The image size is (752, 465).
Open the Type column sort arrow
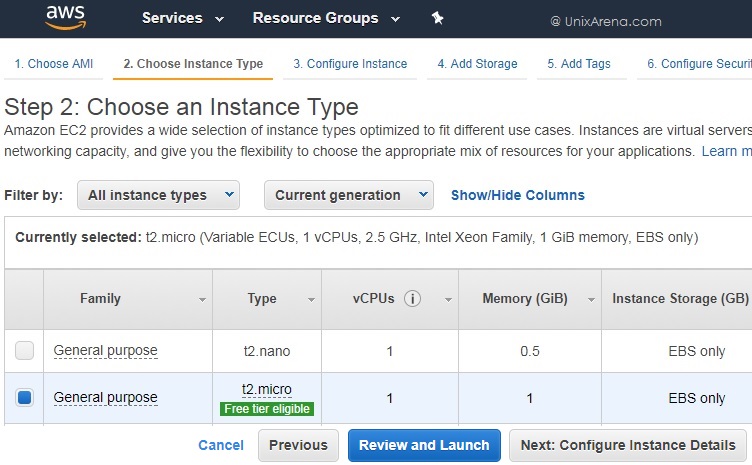click(311, 300)
